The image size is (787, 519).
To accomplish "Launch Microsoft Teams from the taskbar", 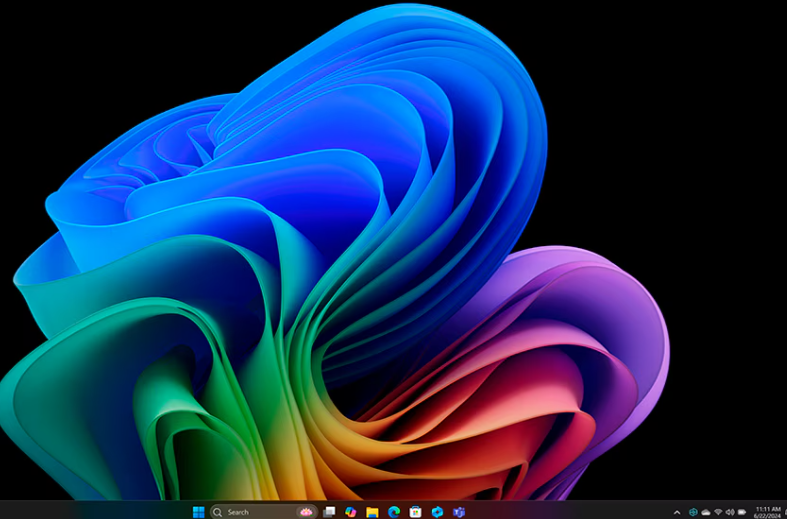I will [x=459, y=512].
